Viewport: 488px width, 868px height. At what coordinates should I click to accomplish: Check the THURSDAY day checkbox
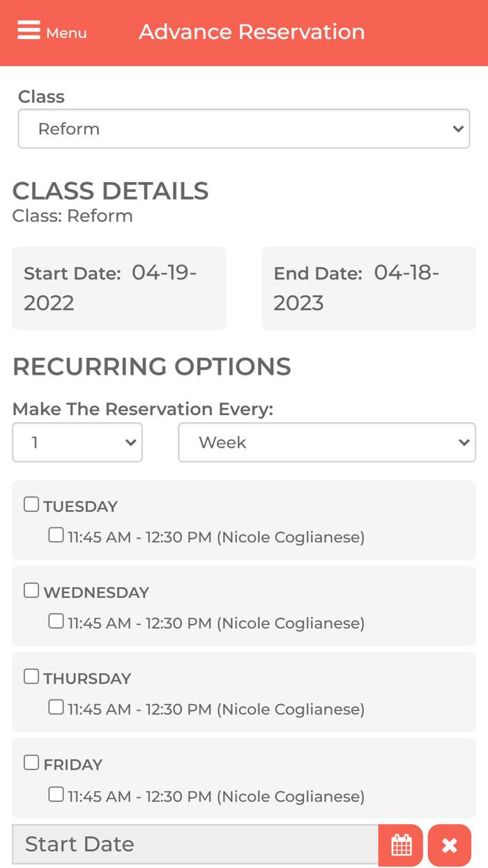pos(31,676)
